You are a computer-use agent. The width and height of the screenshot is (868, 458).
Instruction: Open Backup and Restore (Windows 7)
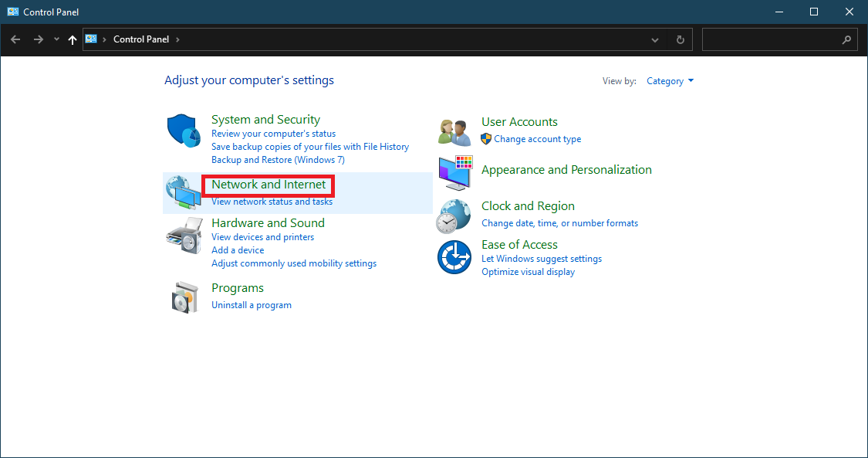(278, 160)
